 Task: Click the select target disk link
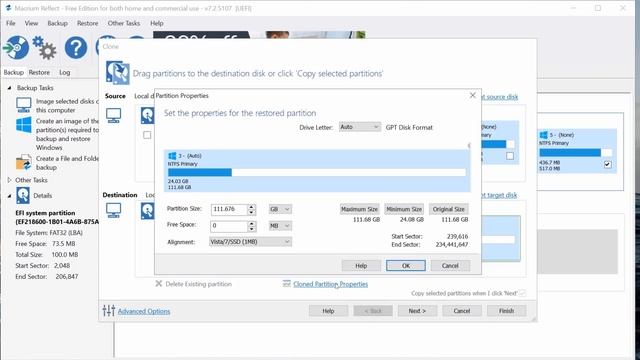click(500, 195)
